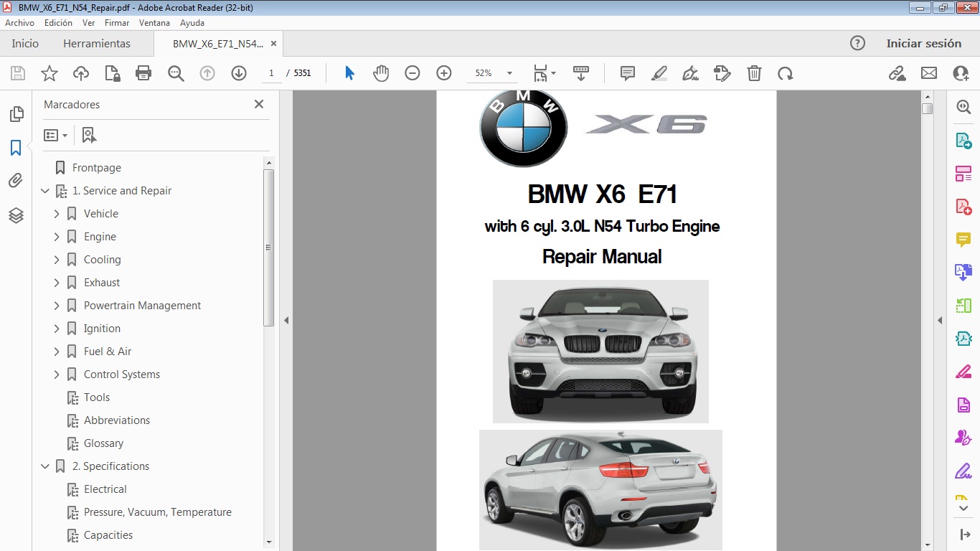Jump to the Glossary bookmark

tap(103, 443)
